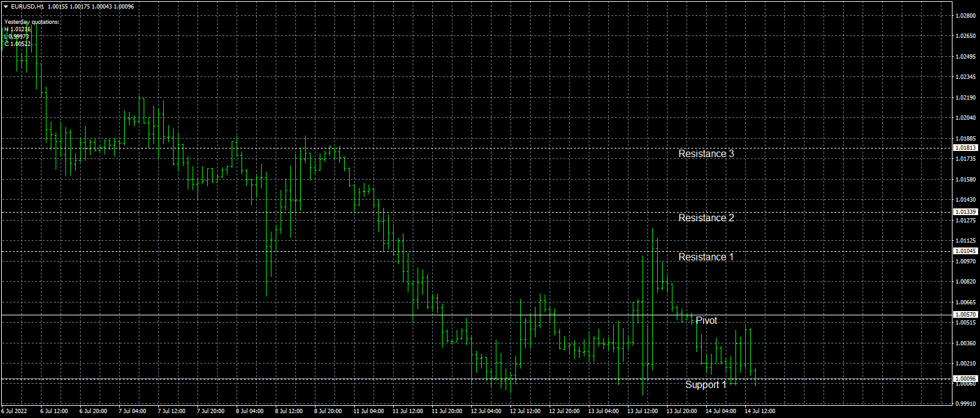
Task: Click the EURUSD,H1 symbol title
Action: click(28, 6)
